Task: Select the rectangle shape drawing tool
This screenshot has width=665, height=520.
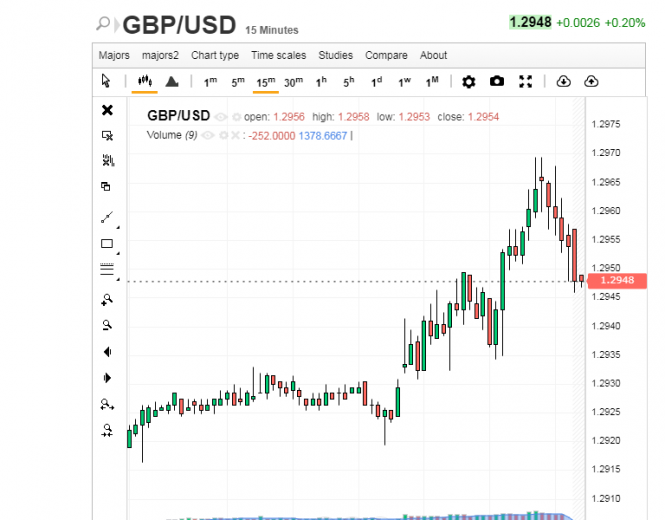Action: [x=107, y=243]
